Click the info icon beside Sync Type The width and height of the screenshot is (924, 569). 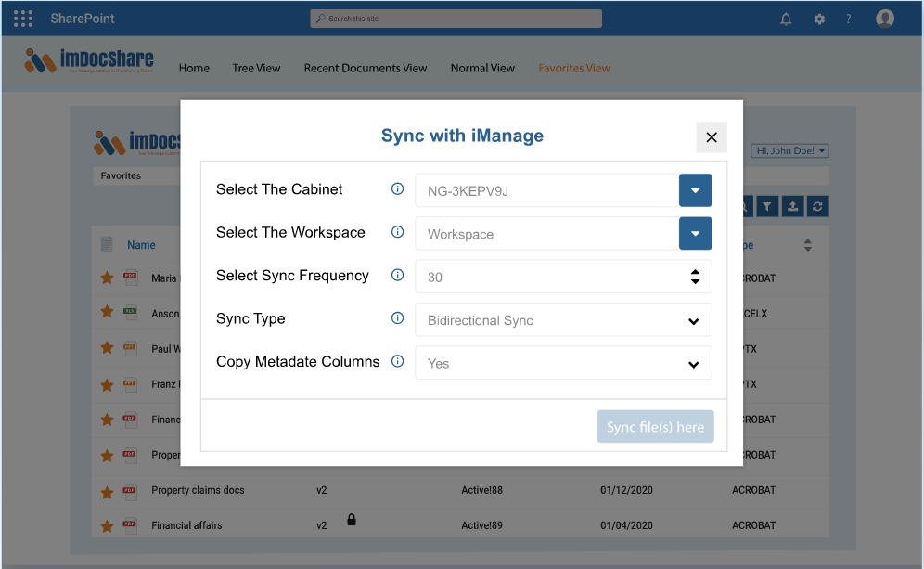397,318
